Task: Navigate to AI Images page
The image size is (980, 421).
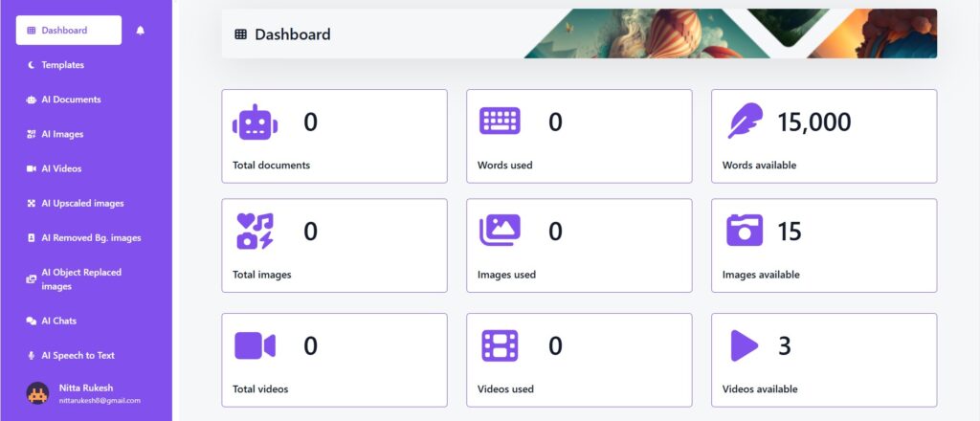Action: [62, 134]
